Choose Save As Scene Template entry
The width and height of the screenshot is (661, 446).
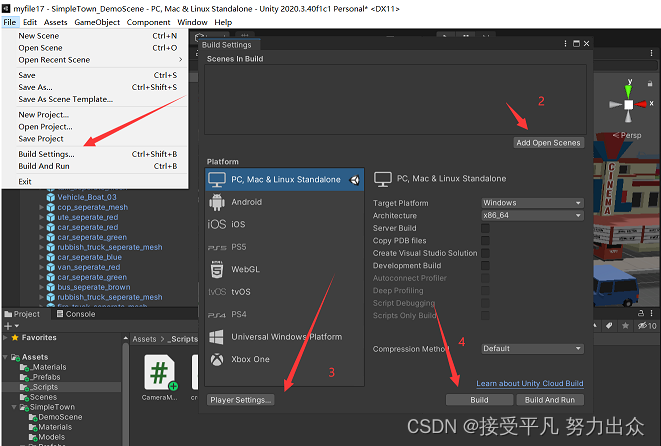tap(97, 99)
